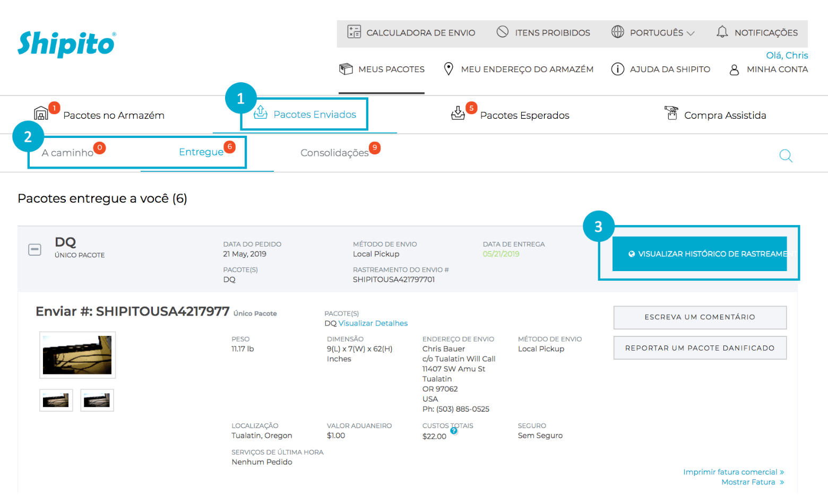Open Calculadora de Envio
The image size is (828, 504).
[x=421, y=33]
